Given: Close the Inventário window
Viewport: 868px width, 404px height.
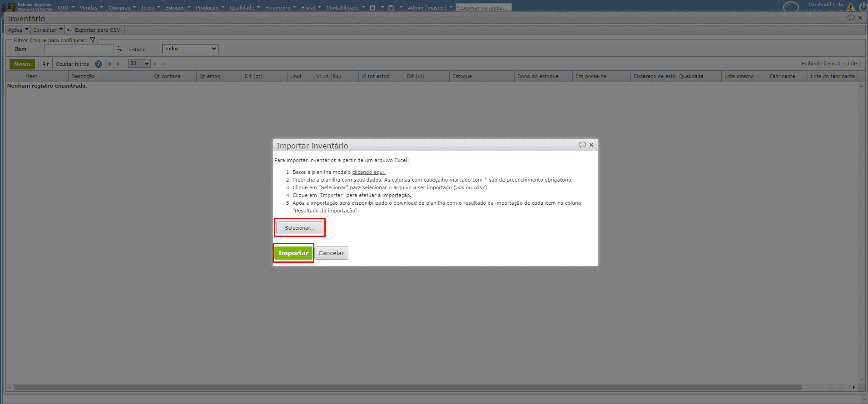Looking at the screenshot, I should click(x=860, y=18).
